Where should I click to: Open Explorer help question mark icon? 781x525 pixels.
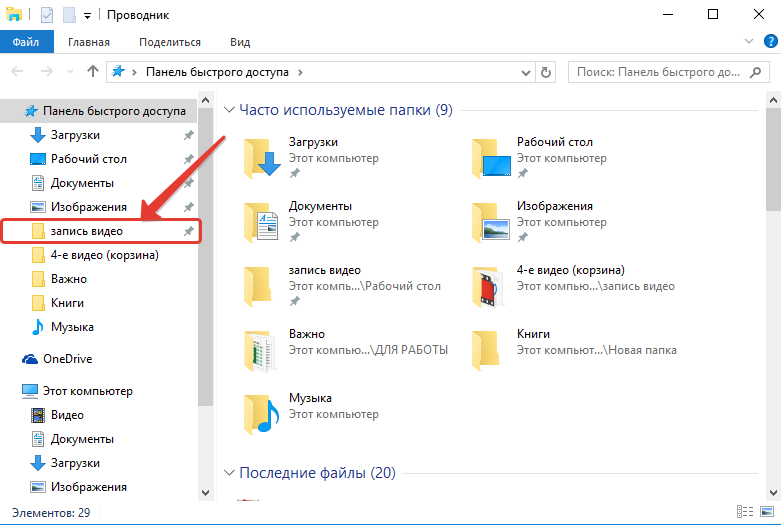click(x=770, y=41)
